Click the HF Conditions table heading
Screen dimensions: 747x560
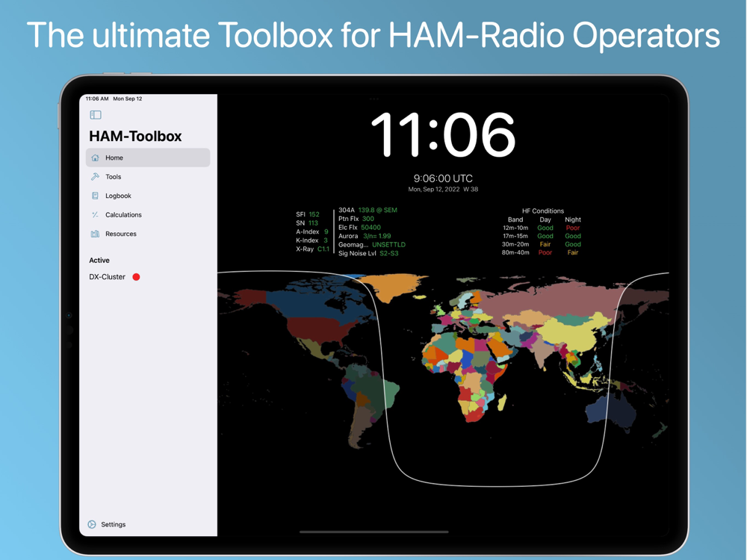pos(543,211)
